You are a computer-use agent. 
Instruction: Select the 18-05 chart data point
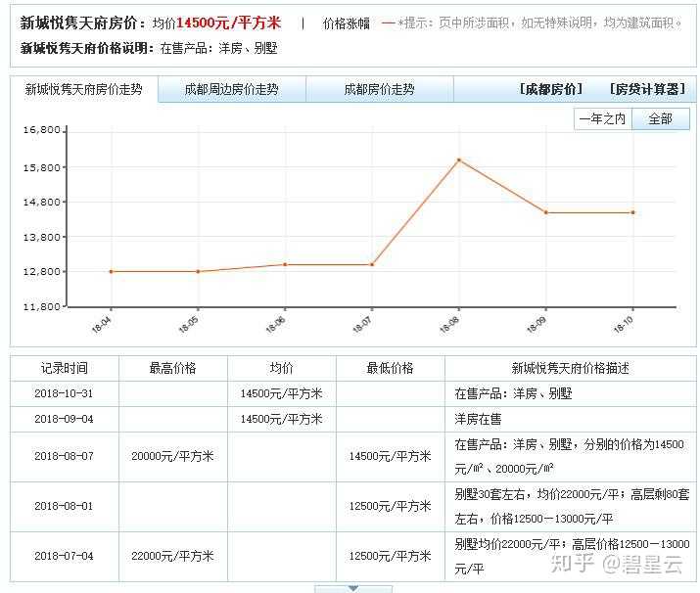[x=198, y=271]
